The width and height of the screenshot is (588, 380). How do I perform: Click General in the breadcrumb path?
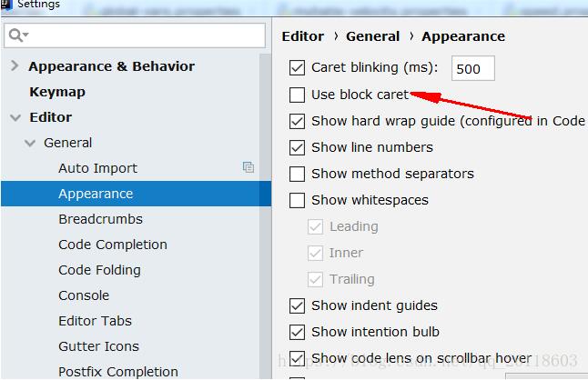pos(372,36)
